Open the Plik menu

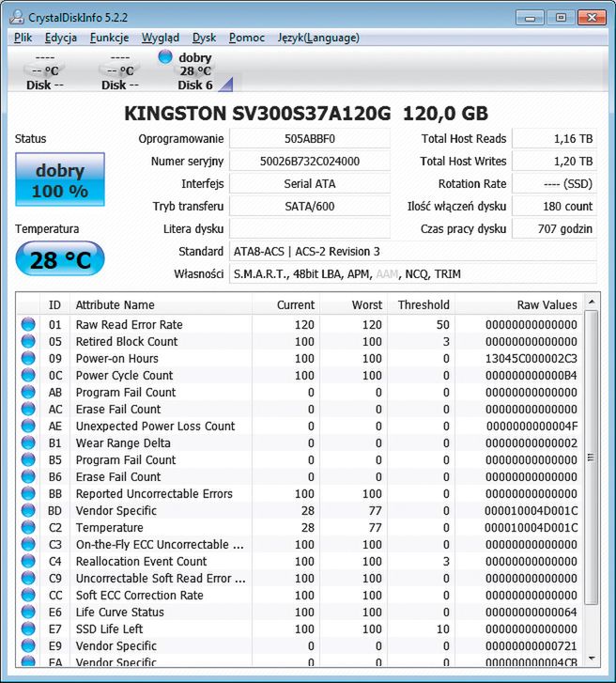pyautogui.click(x=23, y=38)
